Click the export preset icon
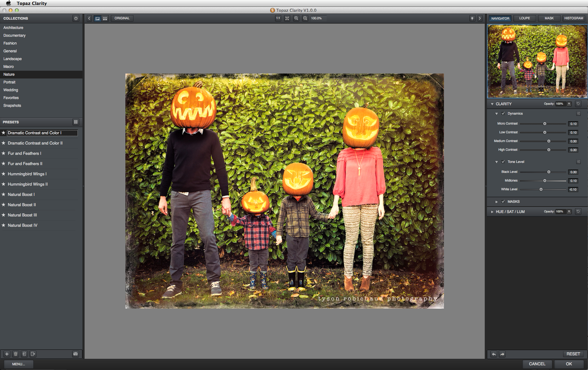Screen dimensions: 588x370 tap(33, 354)
